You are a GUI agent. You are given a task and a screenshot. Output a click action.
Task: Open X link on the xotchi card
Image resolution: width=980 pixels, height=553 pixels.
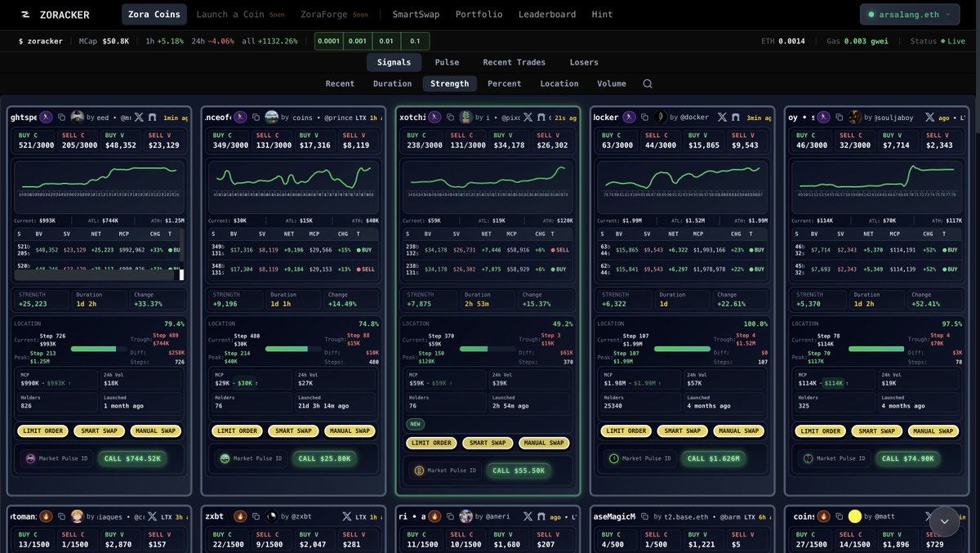(x=528, y=118)
